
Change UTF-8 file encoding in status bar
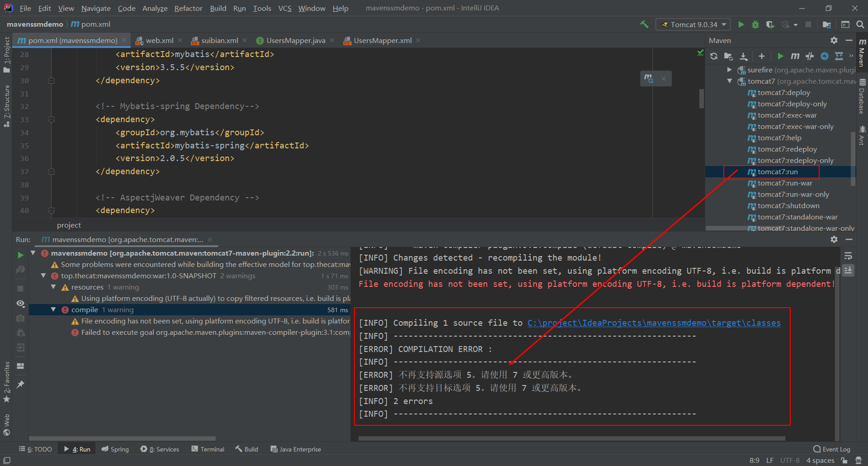coord(790,460)
